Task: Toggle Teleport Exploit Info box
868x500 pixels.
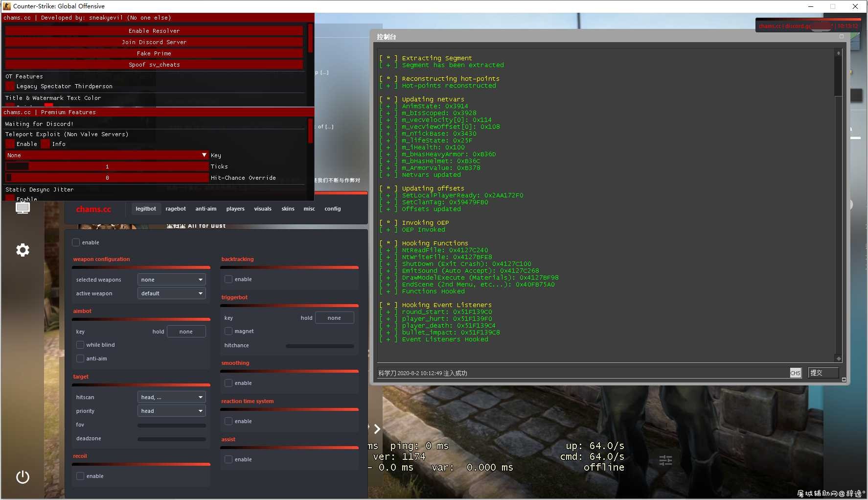Action: tap(46, 144)
